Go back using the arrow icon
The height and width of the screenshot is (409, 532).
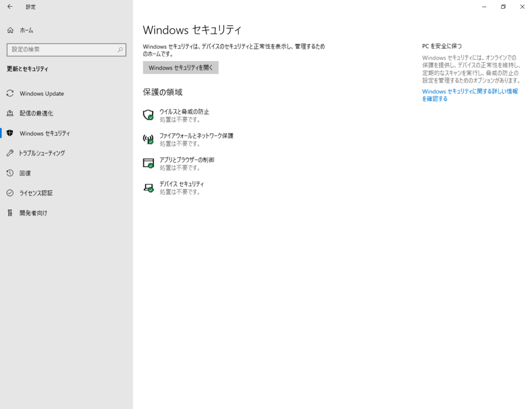(10, 6)
